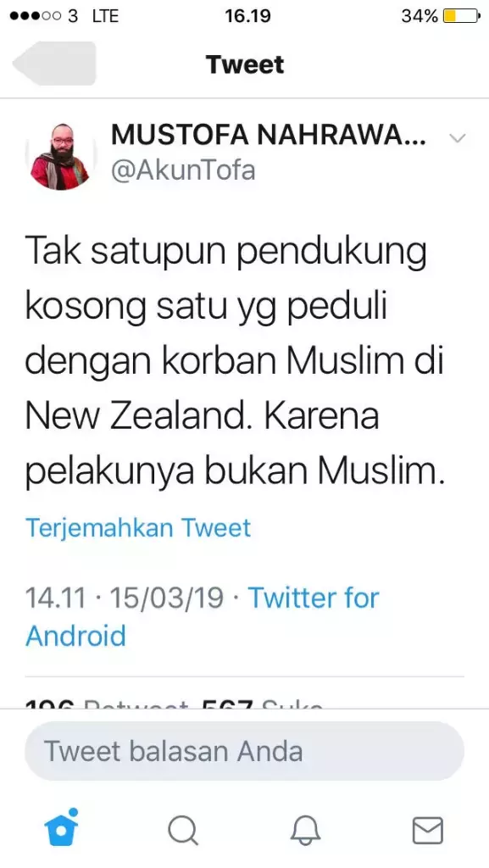
Task: Expand options beside username MUSTOFA
Action: [x=458, y=138]
